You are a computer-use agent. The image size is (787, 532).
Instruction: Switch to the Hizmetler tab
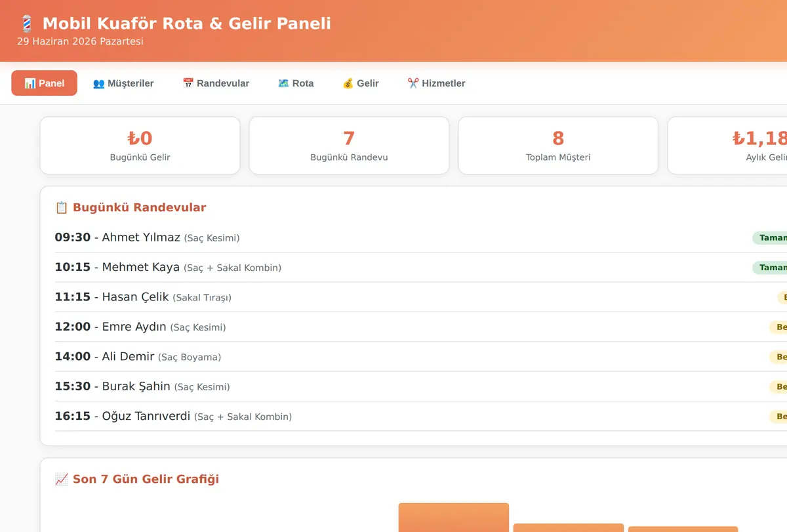(436, 83)
